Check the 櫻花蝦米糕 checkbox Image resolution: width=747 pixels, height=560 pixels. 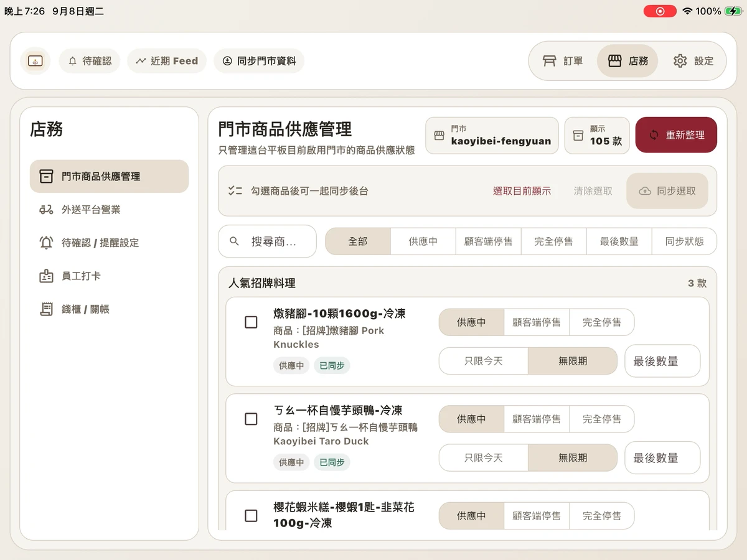[251, 516]
